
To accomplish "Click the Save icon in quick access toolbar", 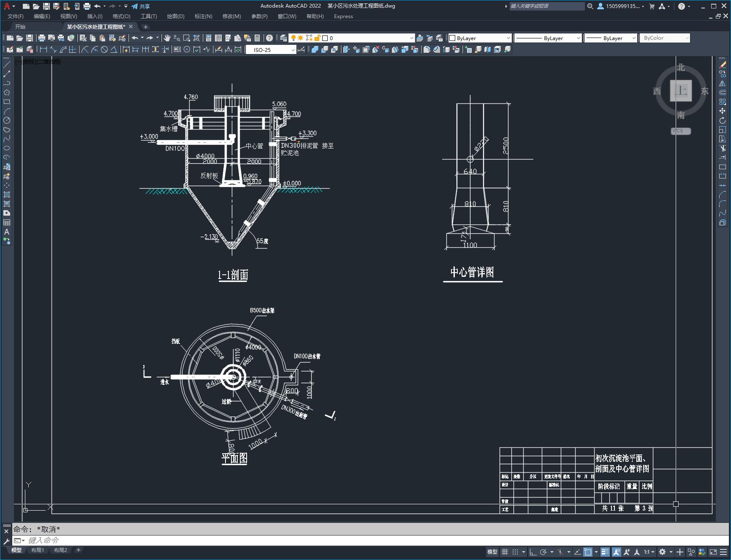I will (x=46, y=6).
